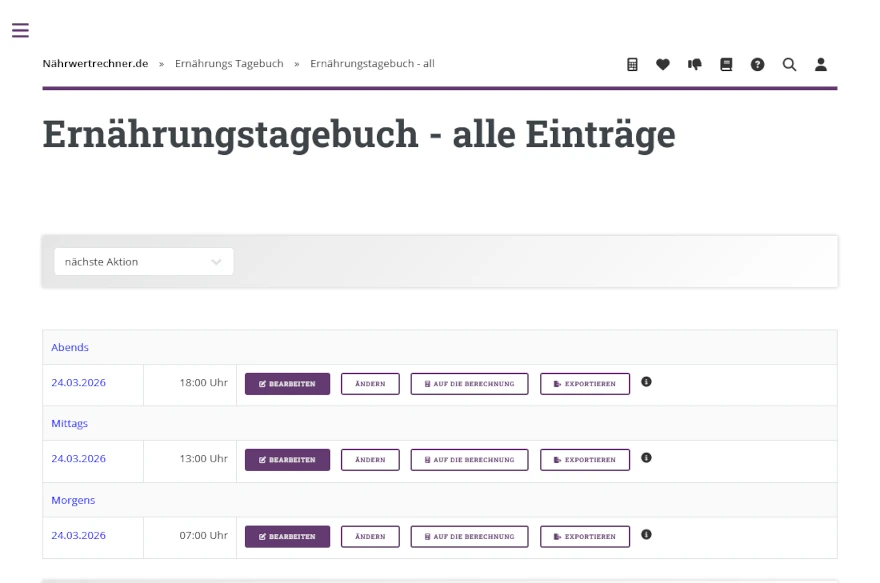Viewport: 880px width, 583px height.
Task: Open the Mittags heading link
Action: pyautogui.click(x=69, y=423)
